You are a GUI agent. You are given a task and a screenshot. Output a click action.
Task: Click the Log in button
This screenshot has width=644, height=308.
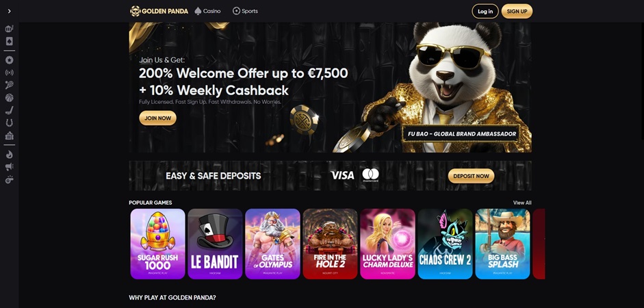(x=485, y=11)
